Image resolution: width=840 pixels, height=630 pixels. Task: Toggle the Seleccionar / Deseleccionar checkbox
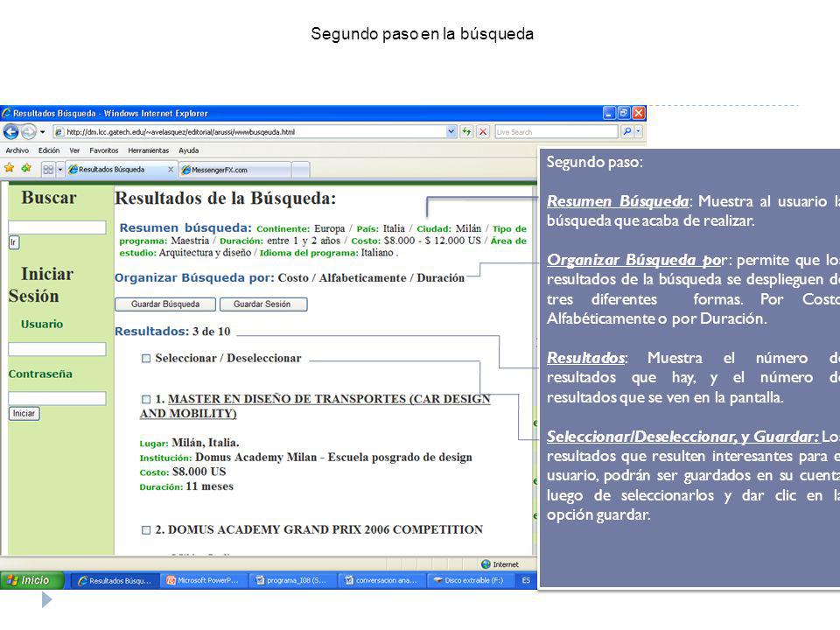click(146, 359)
